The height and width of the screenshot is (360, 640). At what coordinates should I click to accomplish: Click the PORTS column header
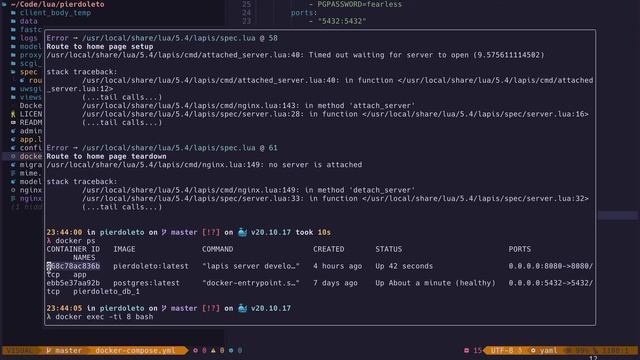(520, 249)
